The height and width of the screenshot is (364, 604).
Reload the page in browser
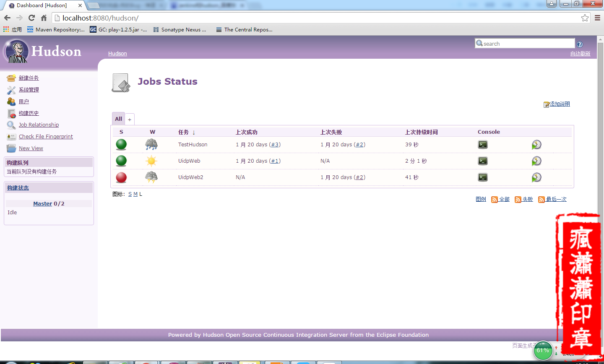(31, 18)
